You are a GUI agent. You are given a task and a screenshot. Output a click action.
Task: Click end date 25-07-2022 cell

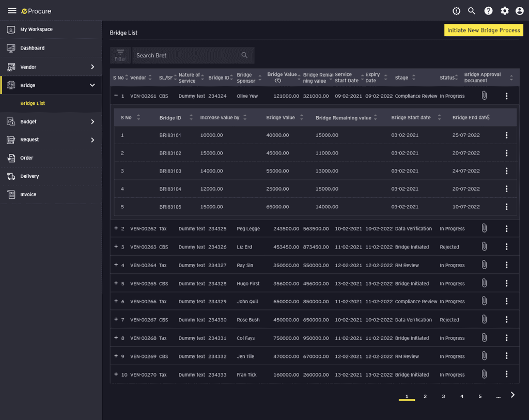tap(466, 135)
